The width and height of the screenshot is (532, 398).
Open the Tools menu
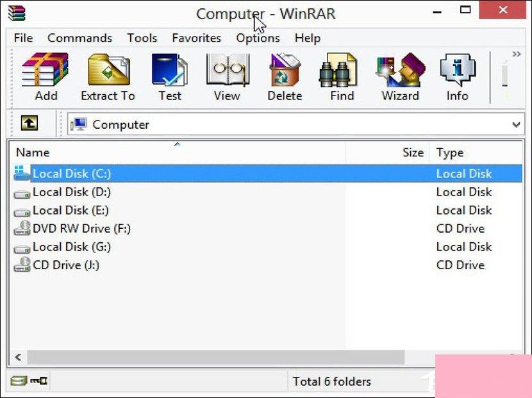point(142,38)
